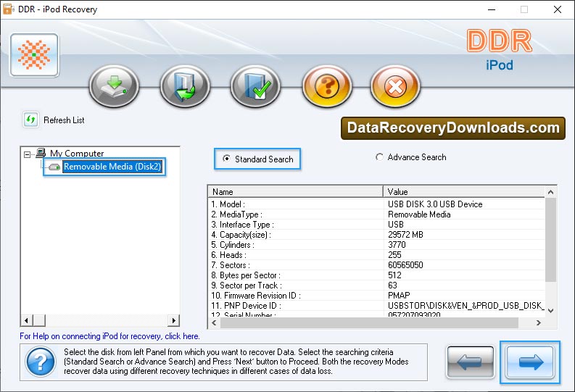Select Standard Search radio button
The width and height of the screenshot is (575, 392).
click(x=227, y=159)
